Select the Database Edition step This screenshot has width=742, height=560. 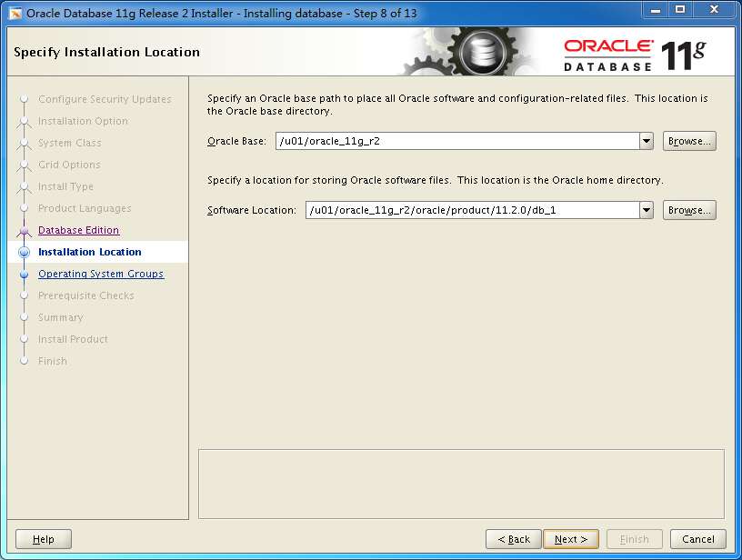click(x=81, y=230)
